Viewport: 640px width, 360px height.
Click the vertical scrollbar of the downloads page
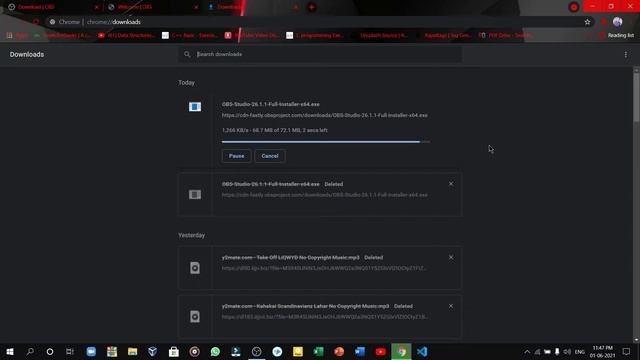pyautogui.click(x=636, y=97)
